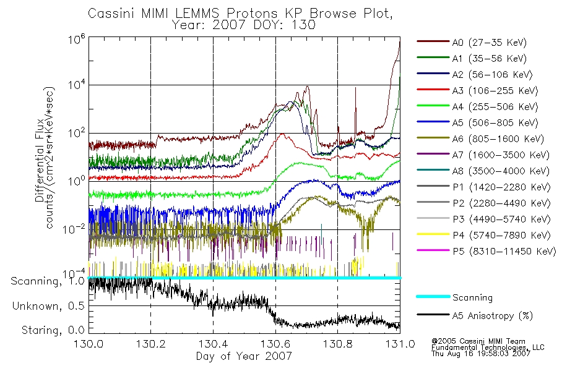This screenshot has height=371, width=588.
Task: Click the Scanning legend label
Action: pos(472,298)
